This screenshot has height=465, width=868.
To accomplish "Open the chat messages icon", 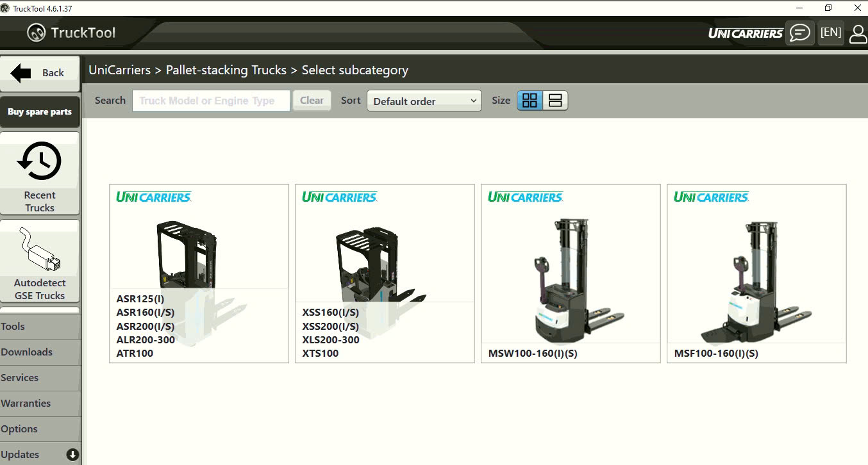I will tap(799, 33).
